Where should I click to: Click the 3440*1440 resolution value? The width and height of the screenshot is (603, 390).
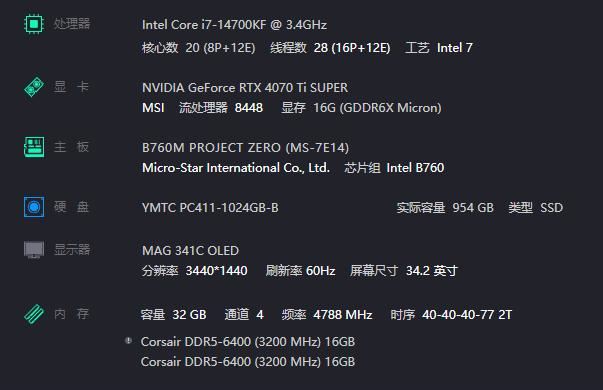(x=217, y=271)
